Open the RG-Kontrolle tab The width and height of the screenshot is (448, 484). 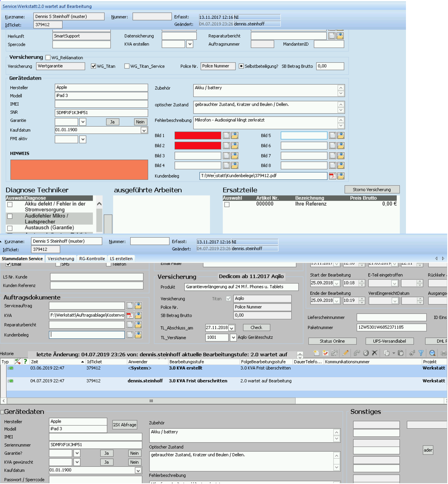[92, 259]
